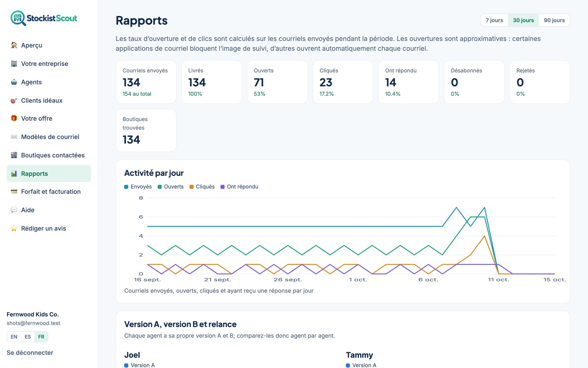The height and width of the screenshot is (368, 588).
Task: Click the Cliqués 23 stat card
Action: [343, 82]
